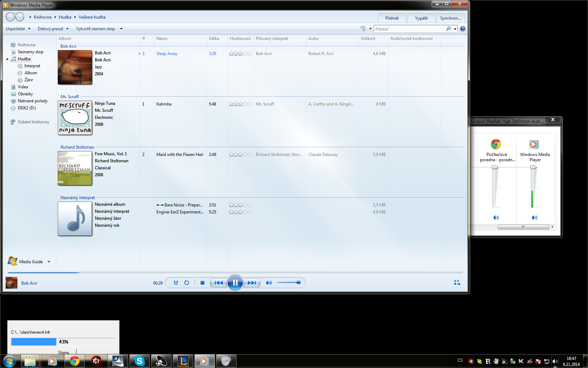This screenshot has width=588, height=368.
Task: Click the Media Guide button
Action: click(x=25, y=261)
